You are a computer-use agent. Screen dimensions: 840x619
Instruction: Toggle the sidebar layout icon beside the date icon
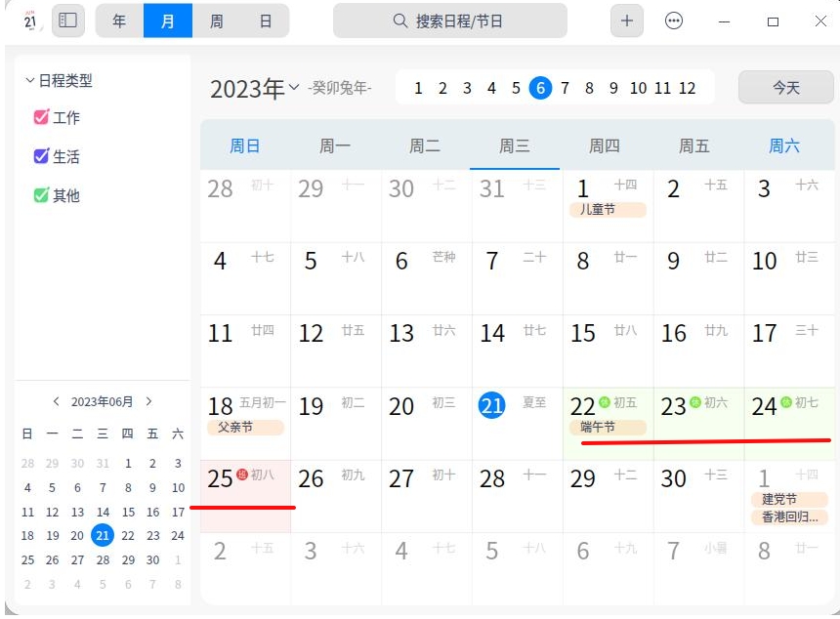(67, 21)
